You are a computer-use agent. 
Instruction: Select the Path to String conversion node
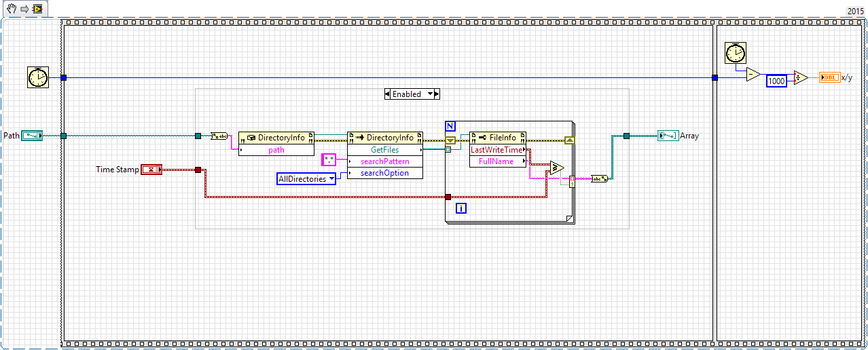pyautogui.click(x=219, y=136)
